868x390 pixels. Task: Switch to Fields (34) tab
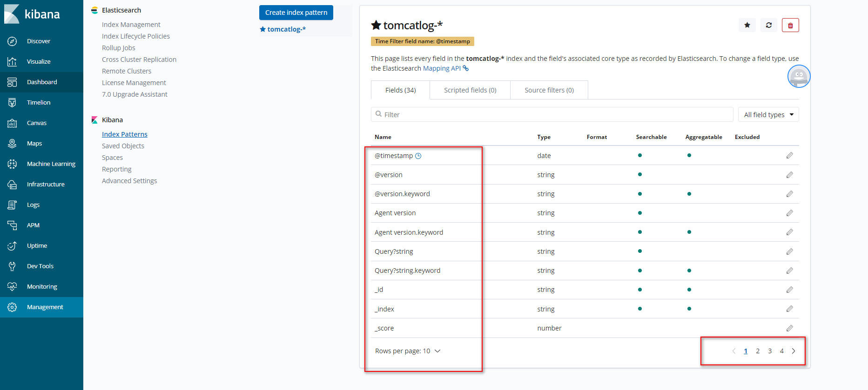tap(400, 90)
